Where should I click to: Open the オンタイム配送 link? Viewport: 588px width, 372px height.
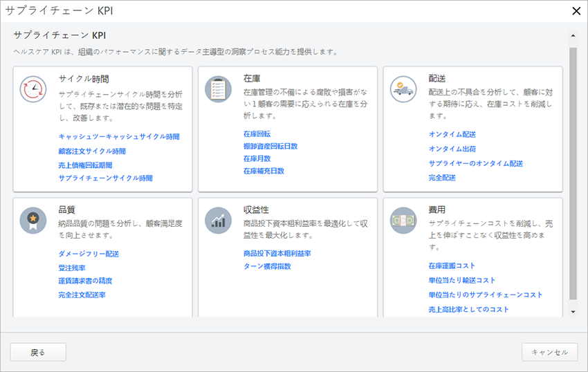point(452,134)
